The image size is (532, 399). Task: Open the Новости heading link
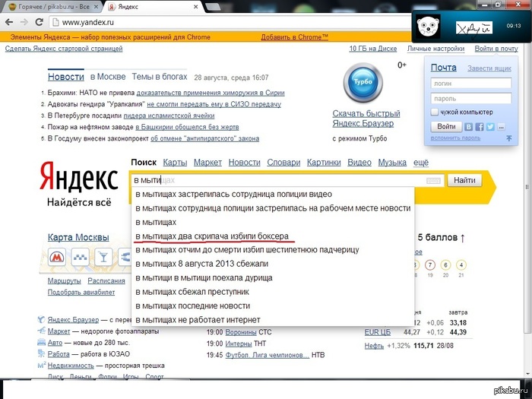coord(66,77)
